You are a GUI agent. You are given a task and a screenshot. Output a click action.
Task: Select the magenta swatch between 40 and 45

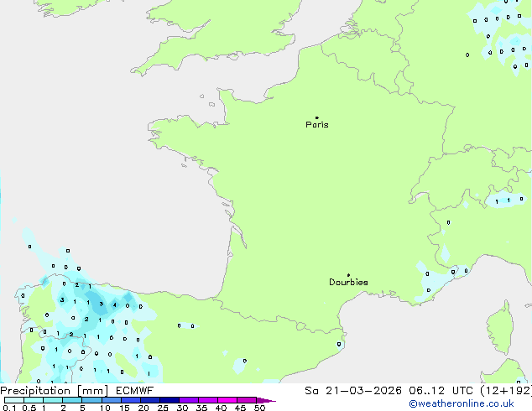227,400
